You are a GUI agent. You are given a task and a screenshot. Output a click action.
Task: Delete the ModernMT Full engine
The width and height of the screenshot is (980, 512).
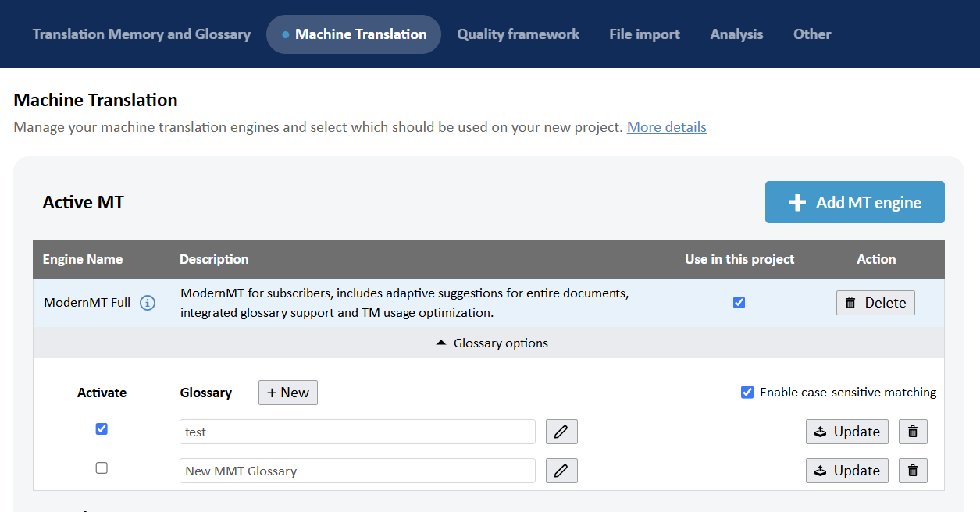[x=875, y=303]
